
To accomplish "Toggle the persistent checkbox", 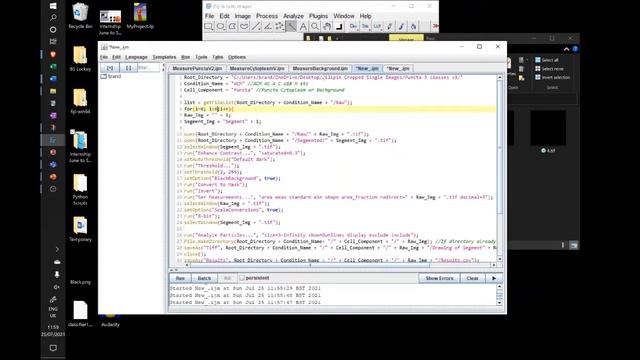I will 242,278.
